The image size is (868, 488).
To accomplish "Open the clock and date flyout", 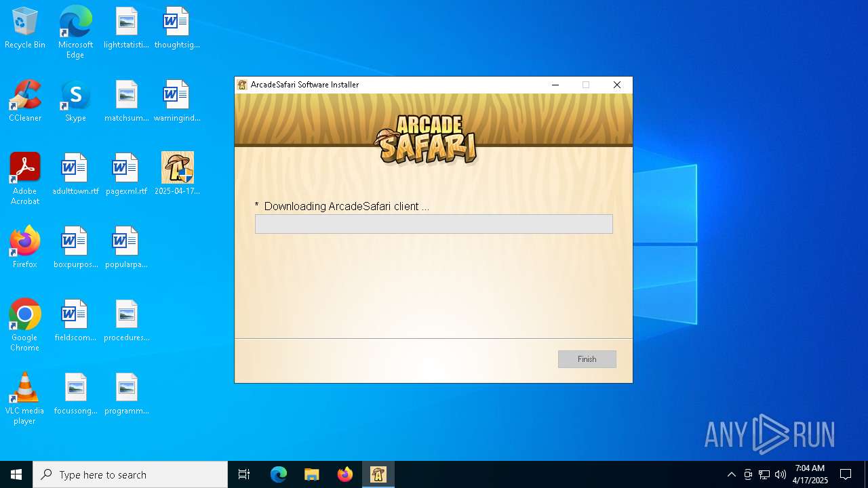I will pos(810,474).
